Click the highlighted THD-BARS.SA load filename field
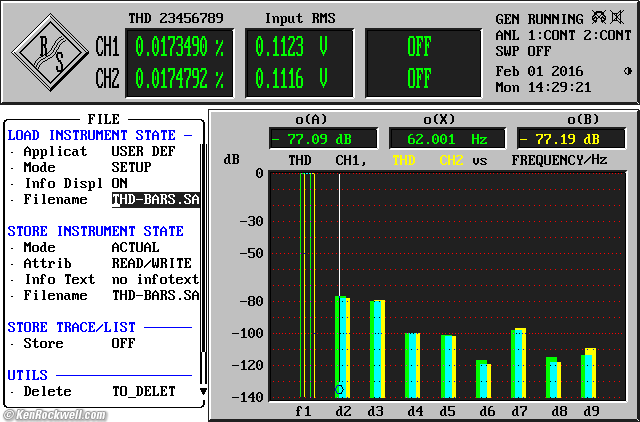This screenshot has height=422, width=640. 155,199
